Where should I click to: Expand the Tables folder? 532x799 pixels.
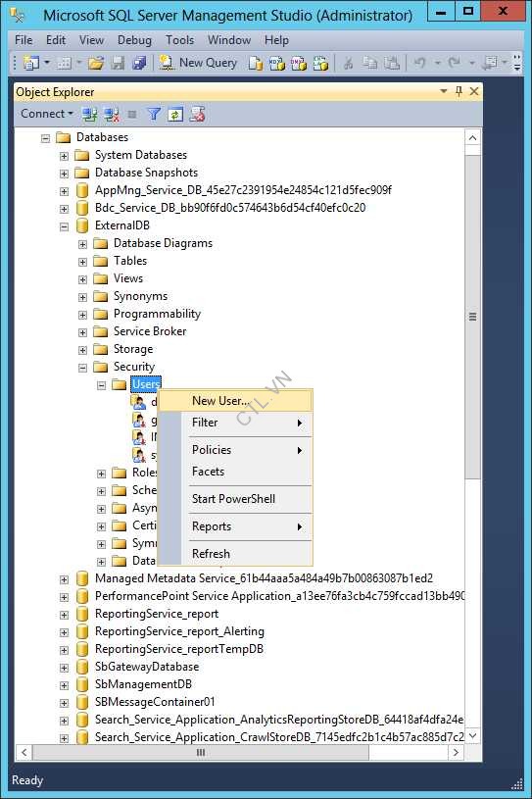click(82, 262)
